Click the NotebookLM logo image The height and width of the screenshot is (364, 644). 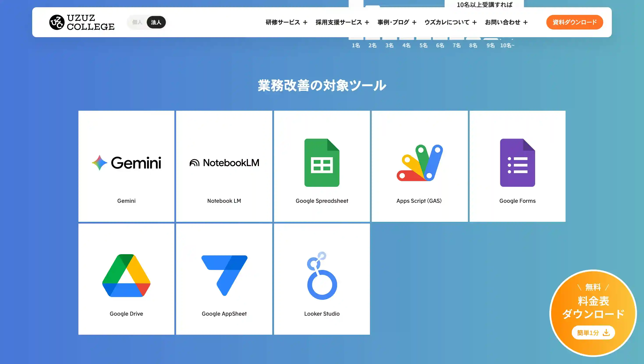tap(224, 163)
